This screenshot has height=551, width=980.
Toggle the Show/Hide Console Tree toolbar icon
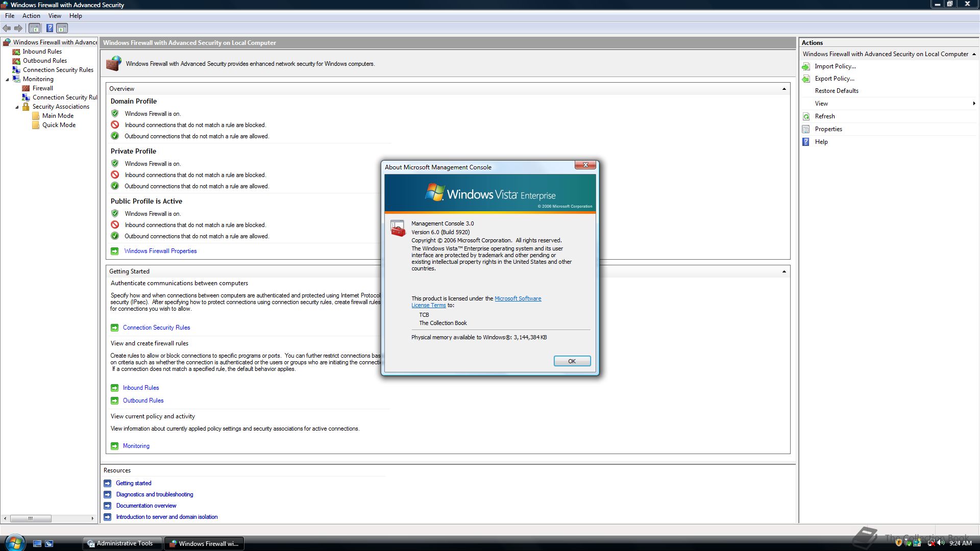pos(34,29)
